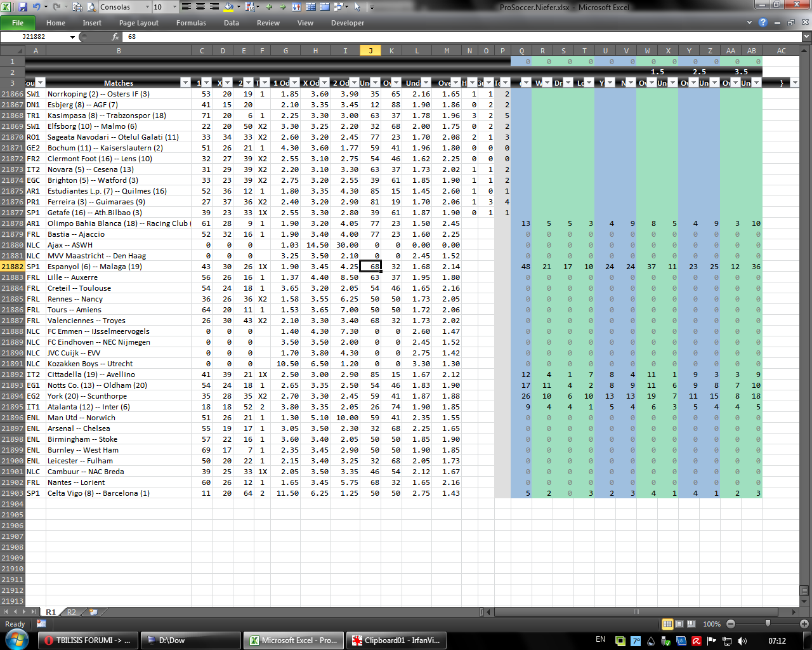Zoom out with the minus button
Image resolution: width=812 pixels, height=650 pixels.
[x=731, y=624]
